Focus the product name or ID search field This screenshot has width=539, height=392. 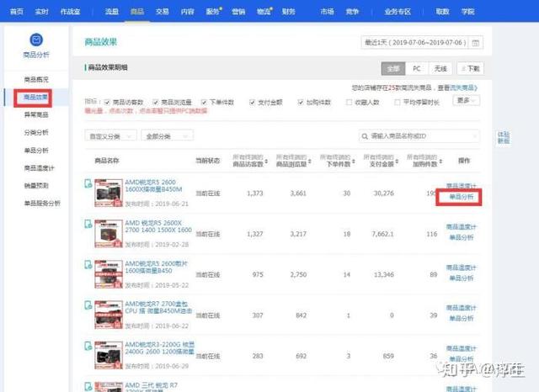click(419, 136)
